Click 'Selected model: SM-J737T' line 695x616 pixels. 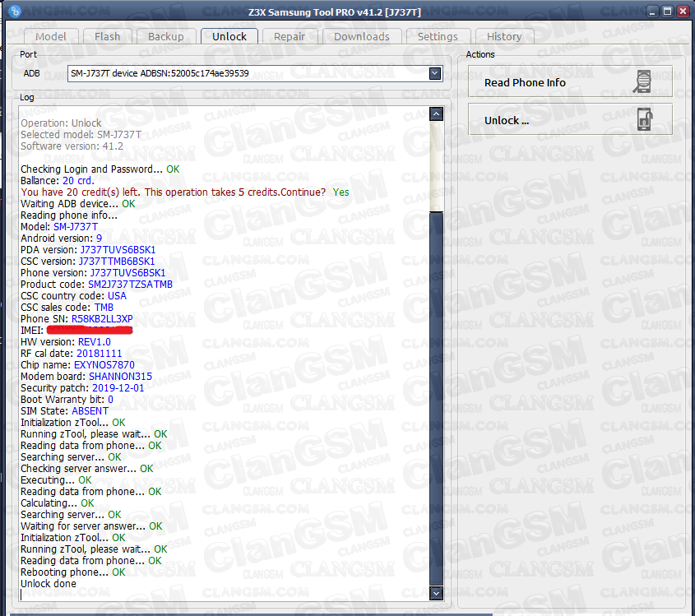click(81, 134)
